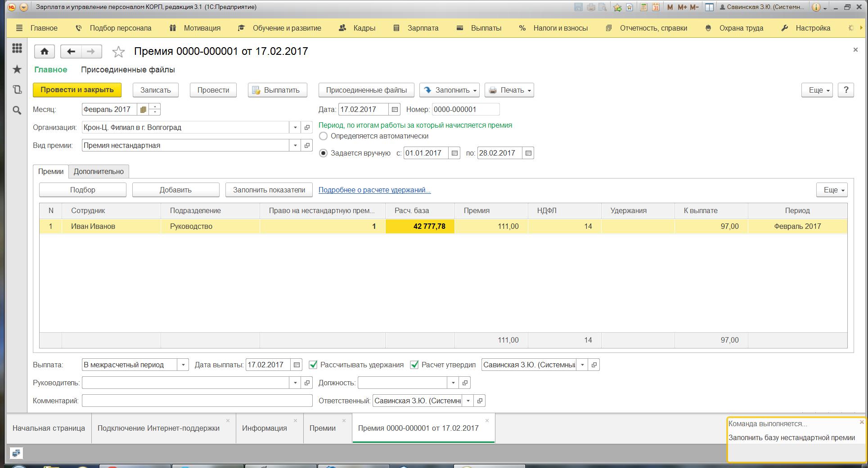The width and height of the screenshot is (868, 468).
Task: Open calendar for Дата выплаты field
Action: tap(297, 365)
